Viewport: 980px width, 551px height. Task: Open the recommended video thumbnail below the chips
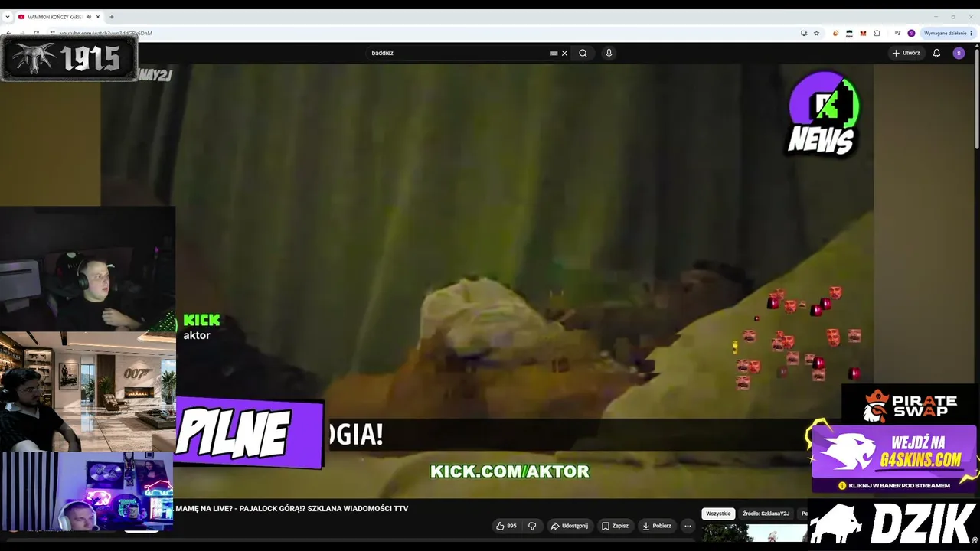pyautogui.click(x=754, y=533)
